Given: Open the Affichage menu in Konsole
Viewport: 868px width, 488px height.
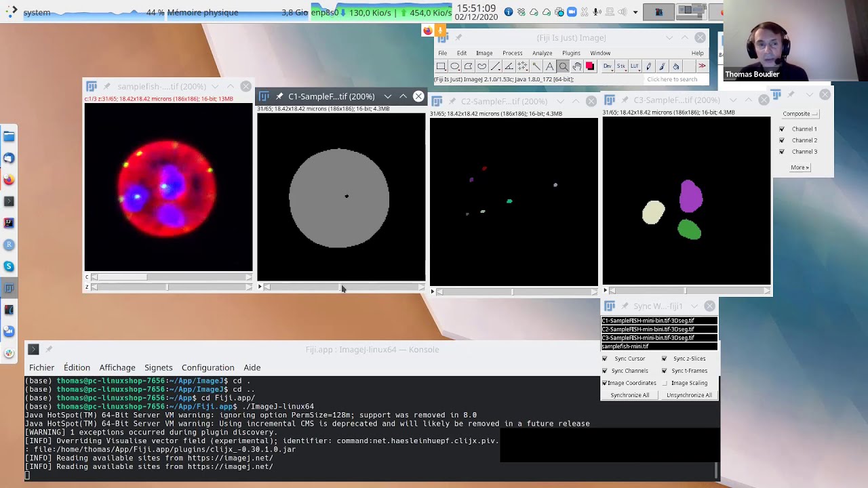Looking at the screenshot, I should coord(117,367).
